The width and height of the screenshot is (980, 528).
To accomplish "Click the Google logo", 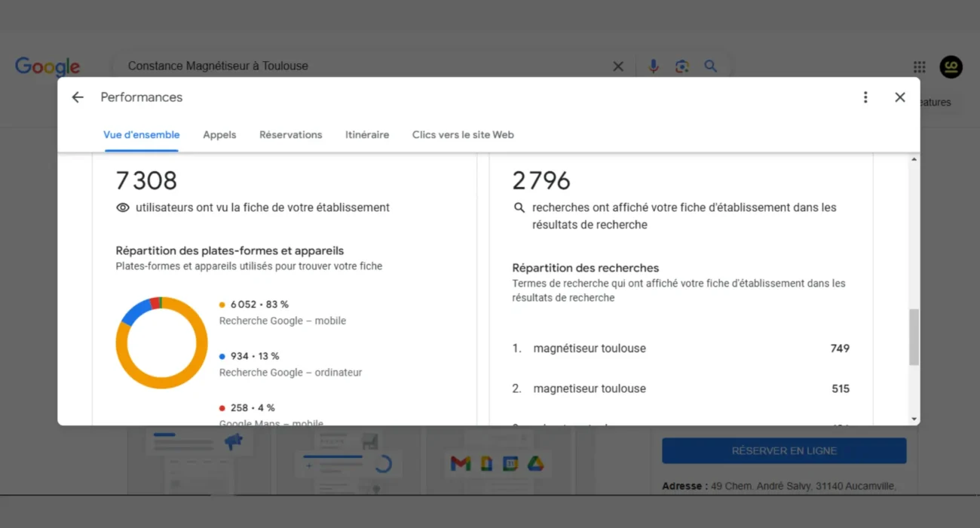I will click(47, 66).
